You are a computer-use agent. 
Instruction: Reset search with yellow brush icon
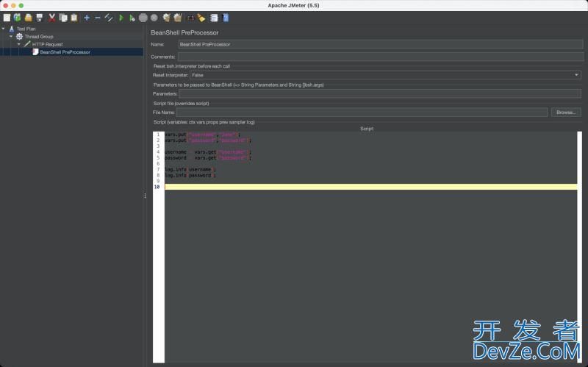coord(201,18)
